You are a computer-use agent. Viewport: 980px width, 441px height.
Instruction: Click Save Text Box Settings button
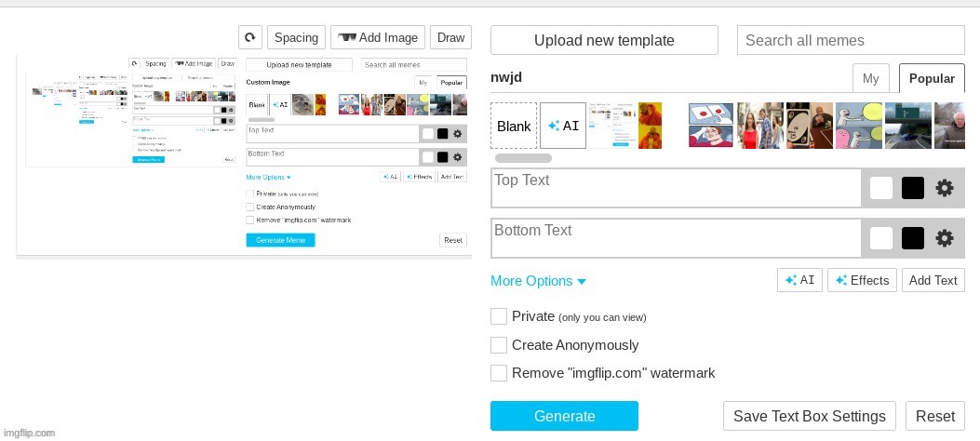(x=809, y=416)
